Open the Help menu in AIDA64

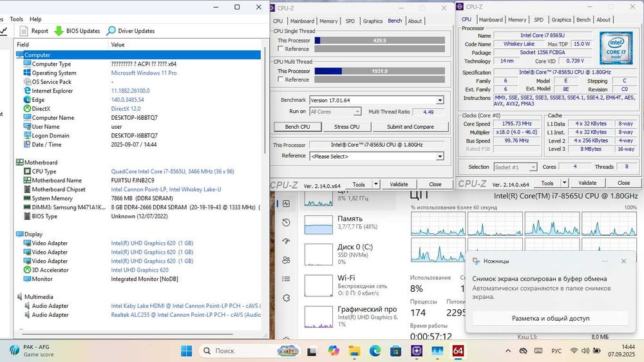[x=35, y=19]
